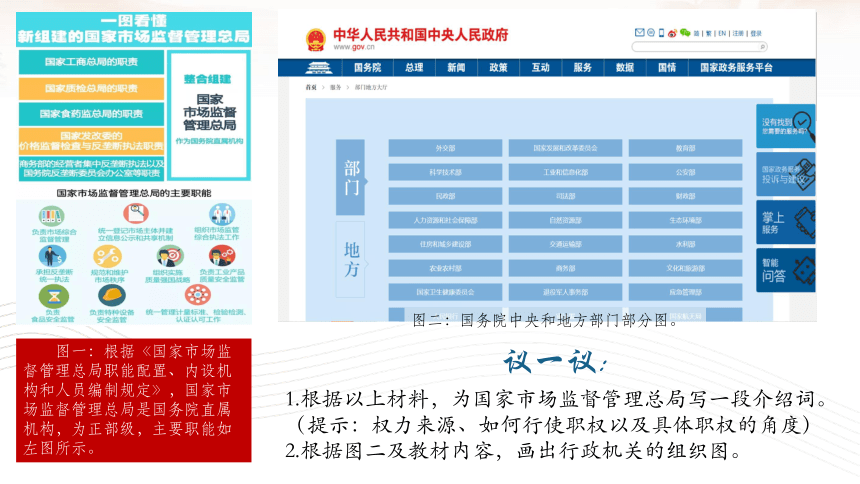Click the 国家质检总局的职责 orange box
Screen dimensions: 860x484
pos(91,88)
